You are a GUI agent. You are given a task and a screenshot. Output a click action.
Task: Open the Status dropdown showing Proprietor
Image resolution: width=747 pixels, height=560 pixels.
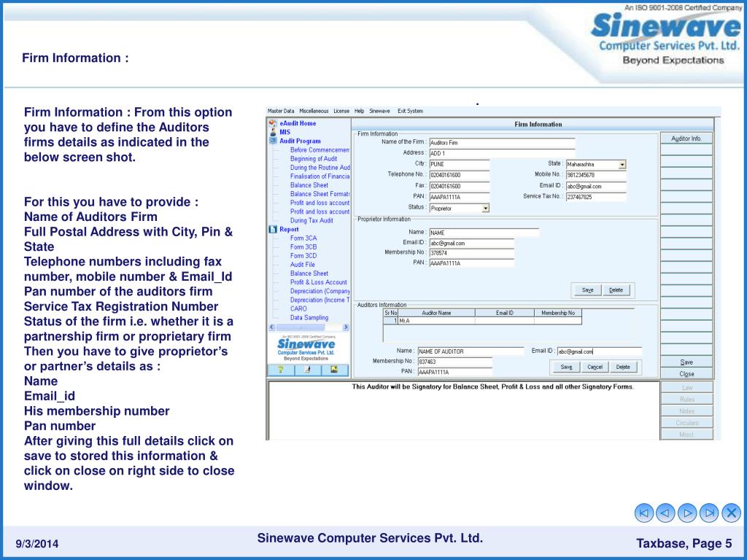(x=485, y=209)
